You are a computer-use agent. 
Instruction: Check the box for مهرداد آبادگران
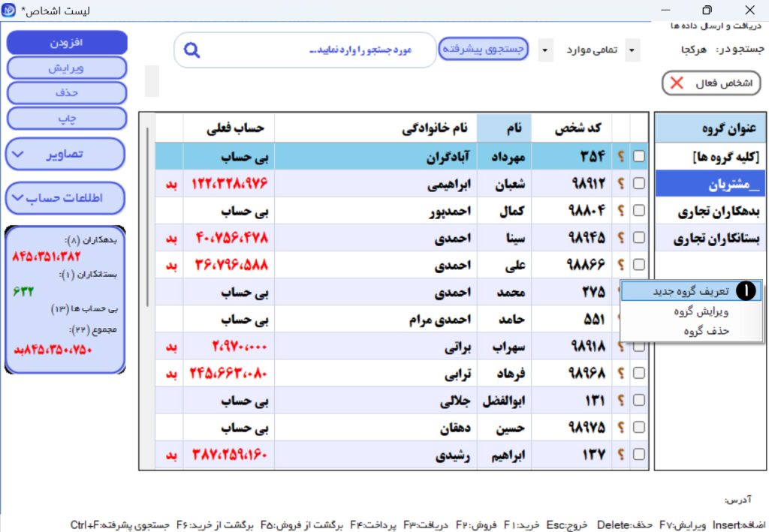pyautogui.click(x=638, y=156)
